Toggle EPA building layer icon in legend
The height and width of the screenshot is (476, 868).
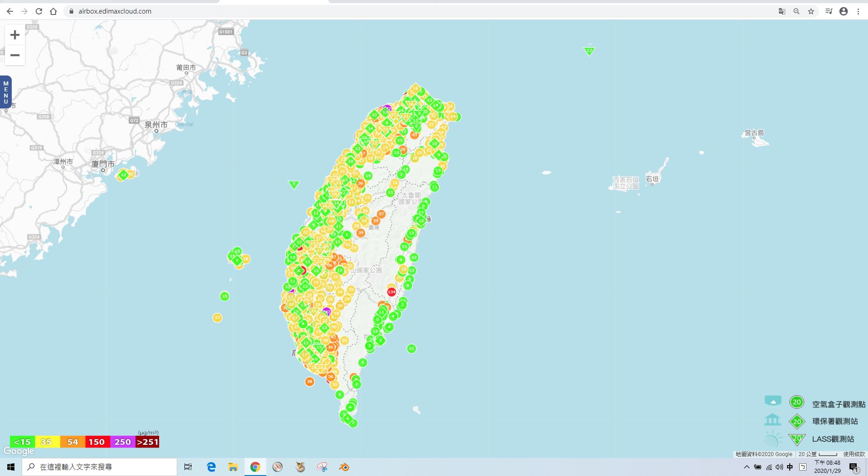point(773,420)
